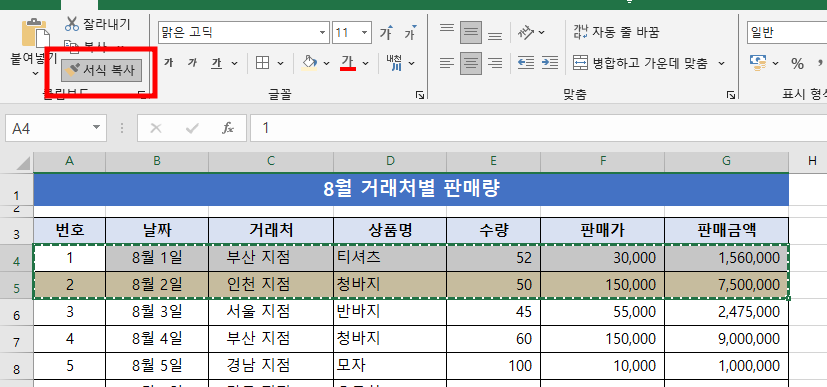Open the Alignment (맞춤) dialog launcher
827x387 pixels.
pyautogui.click(x=730, y=95)
